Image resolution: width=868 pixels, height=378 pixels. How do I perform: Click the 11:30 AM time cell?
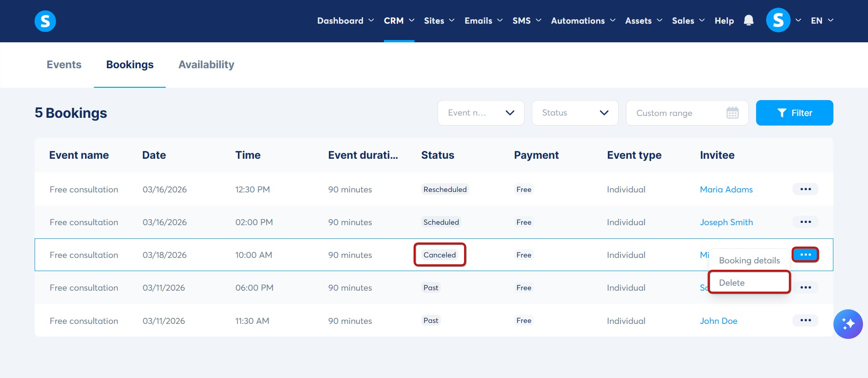[x=252, y=321]
